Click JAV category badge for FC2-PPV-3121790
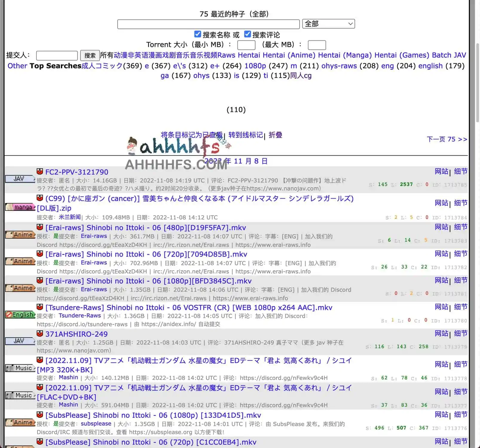 20,179
